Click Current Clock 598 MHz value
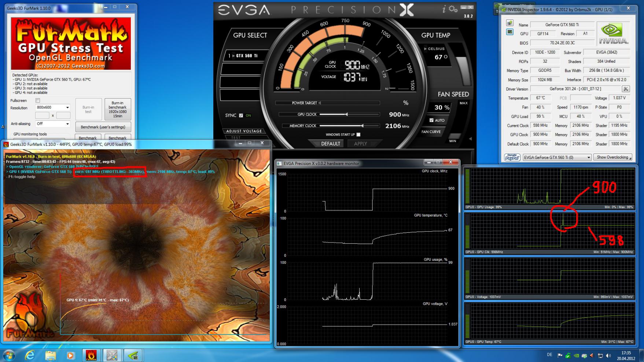This screenshot has width=644, height=362. point(541,125)
